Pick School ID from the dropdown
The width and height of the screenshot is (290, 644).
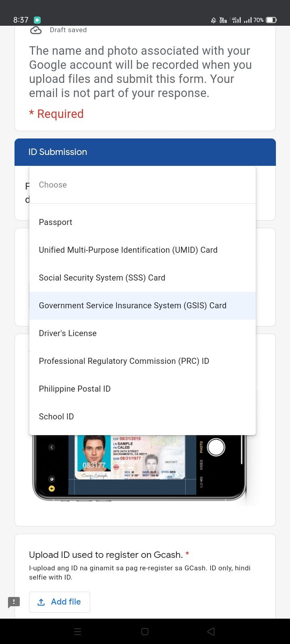point(56,417)
